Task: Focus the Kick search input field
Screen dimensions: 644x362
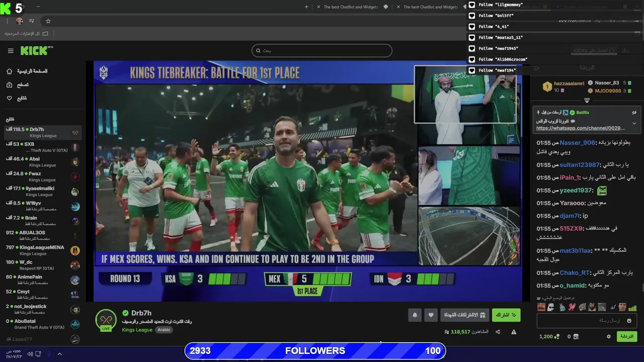Action: coord(321,50)
